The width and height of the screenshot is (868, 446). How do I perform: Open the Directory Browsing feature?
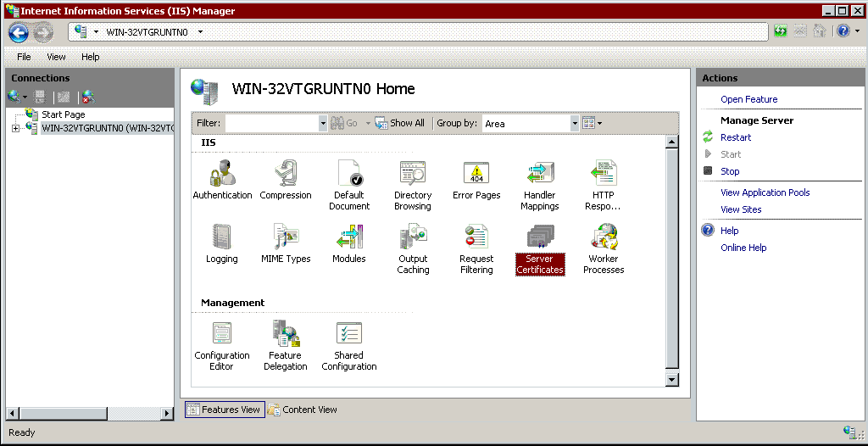coord(413,186)
